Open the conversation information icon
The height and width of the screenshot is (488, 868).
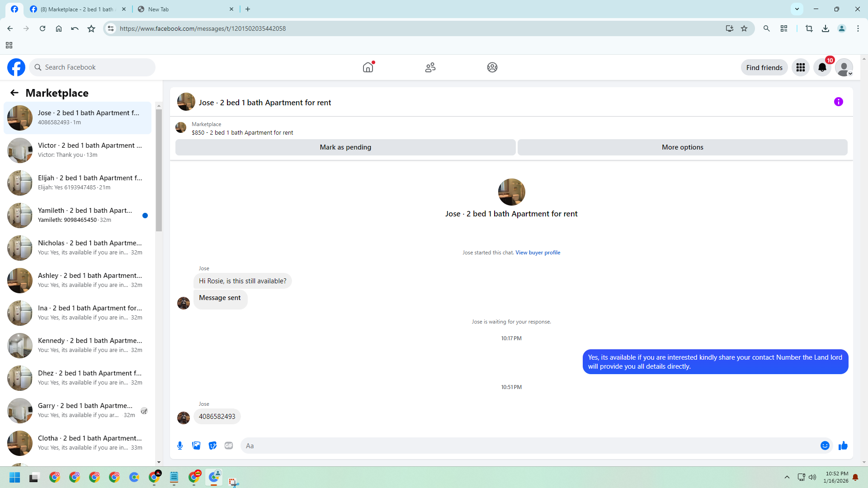click(838, 102)
